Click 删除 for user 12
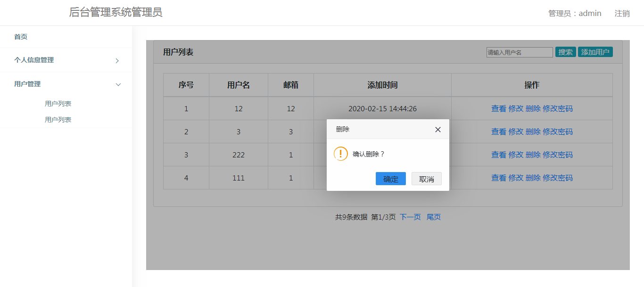This screenshot has width=644, height=287. coord(533,108)
